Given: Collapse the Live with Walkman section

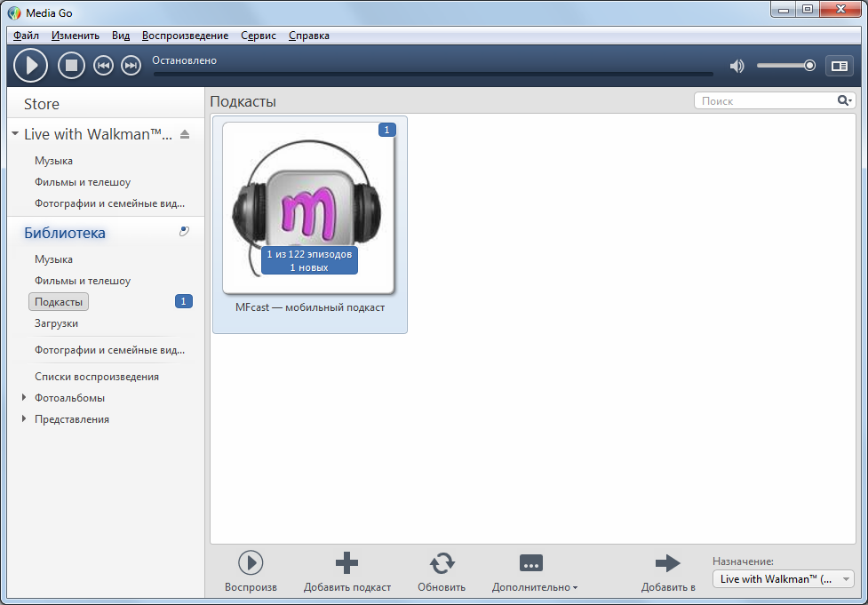Looking at the screenshot, I should (x=15, y=134).
